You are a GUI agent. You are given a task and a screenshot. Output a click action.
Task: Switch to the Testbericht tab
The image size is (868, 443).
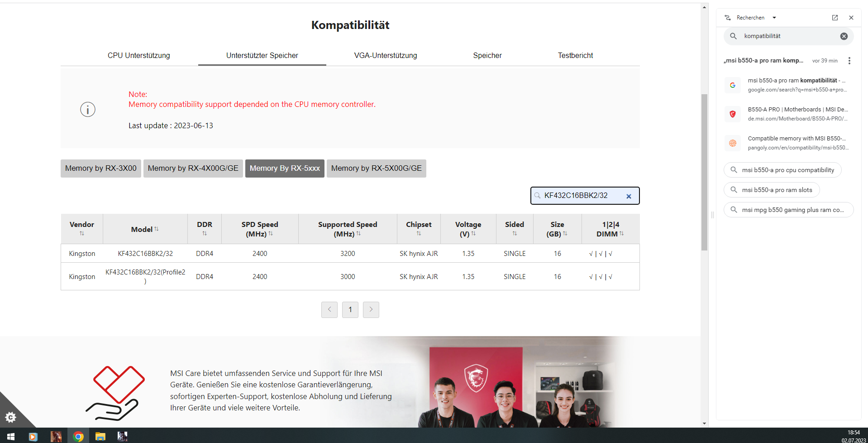tap(575, 55)
